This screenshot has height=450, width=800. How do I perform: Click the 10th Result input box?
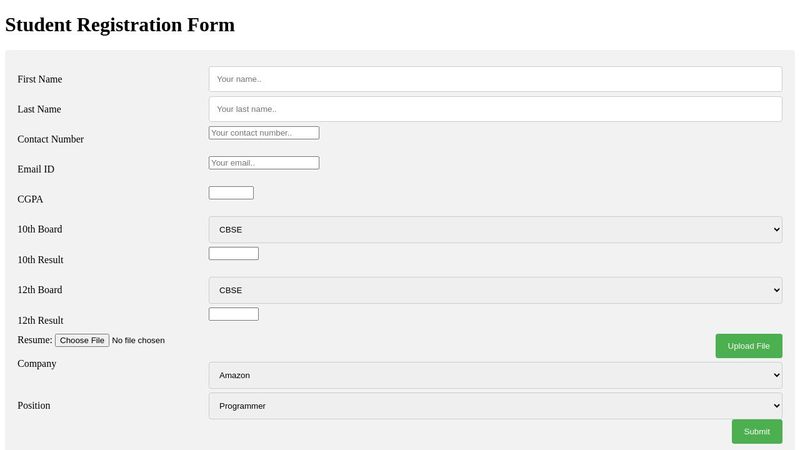tap(234, 254)
